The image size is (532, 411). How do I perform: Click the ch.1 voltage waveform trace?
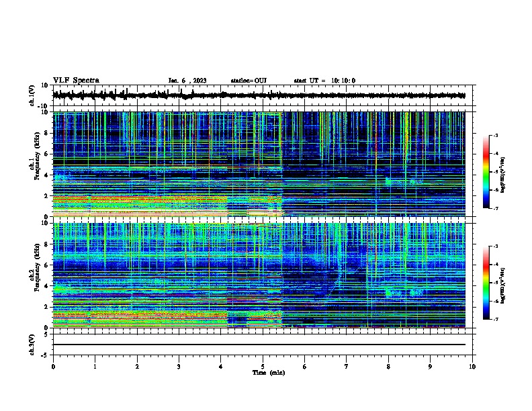pyautogui.click(x=259, y=95)
